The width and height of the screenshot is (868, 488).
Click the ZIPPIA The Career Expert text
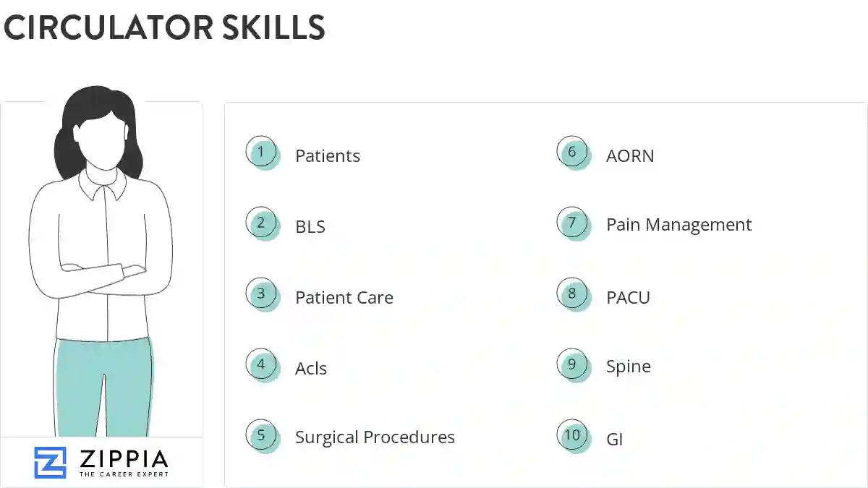pos(123,463)
